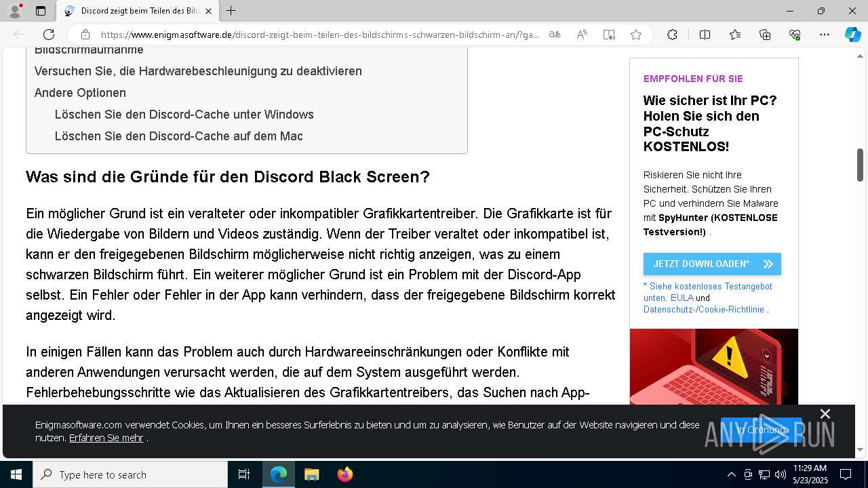View site information lock icon
The width and height of the screenshot is (868, 488).
85,35
